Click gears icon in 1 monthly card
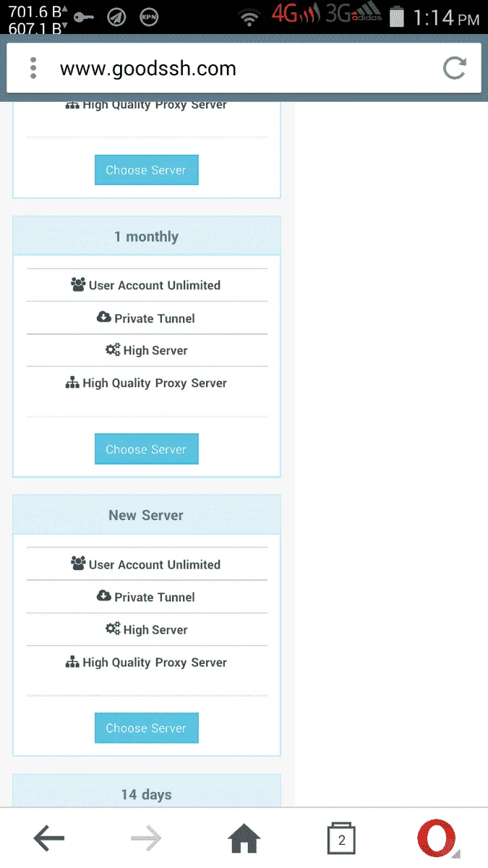This screenshot has width=488, height=868. [x=113, y=349]
